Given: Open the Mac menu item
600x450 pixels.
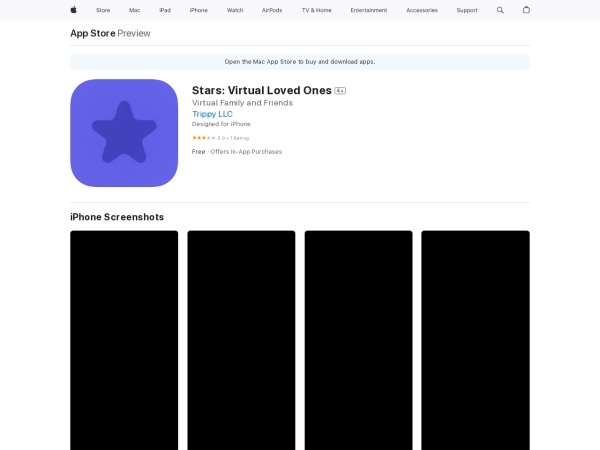Looking at the screenshot, I should (134, 10).
